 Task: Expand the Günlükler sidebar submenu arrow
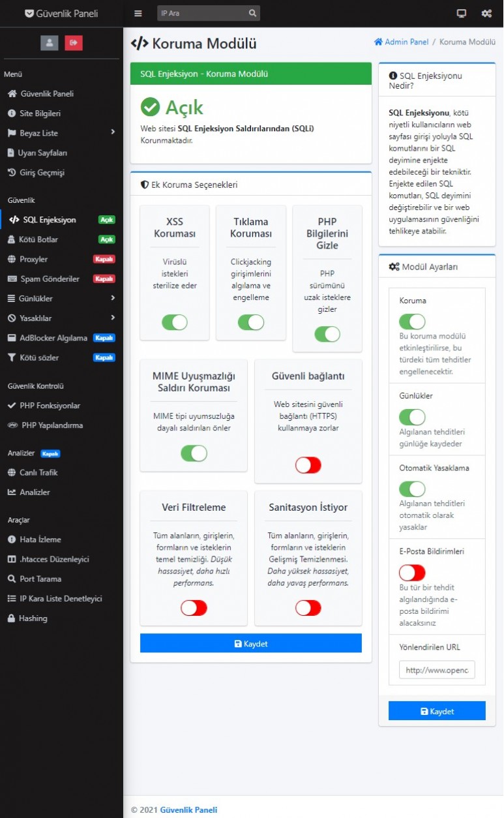click(113, 298)
